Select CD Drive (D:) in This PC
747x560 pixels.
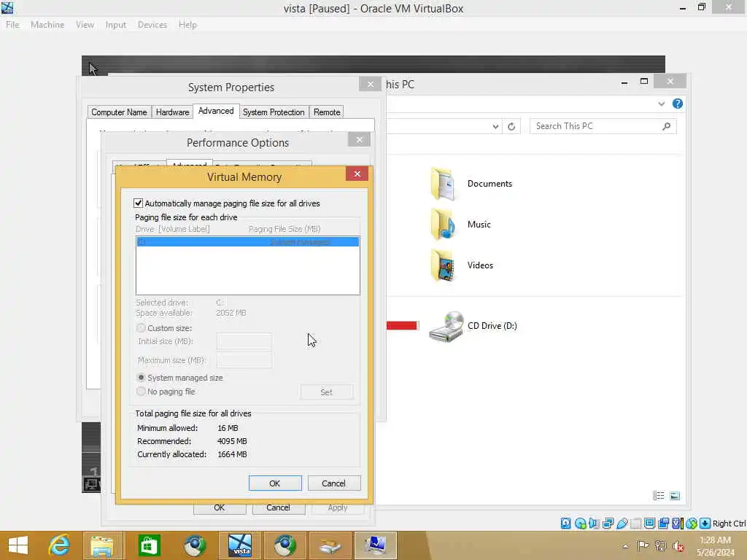[473, 326]
